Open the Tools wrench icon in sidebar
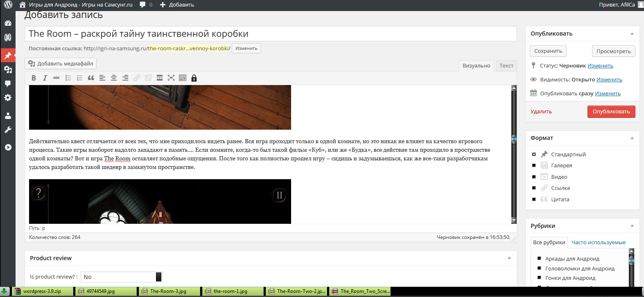644x297 pixels. (x=8, y=130)
